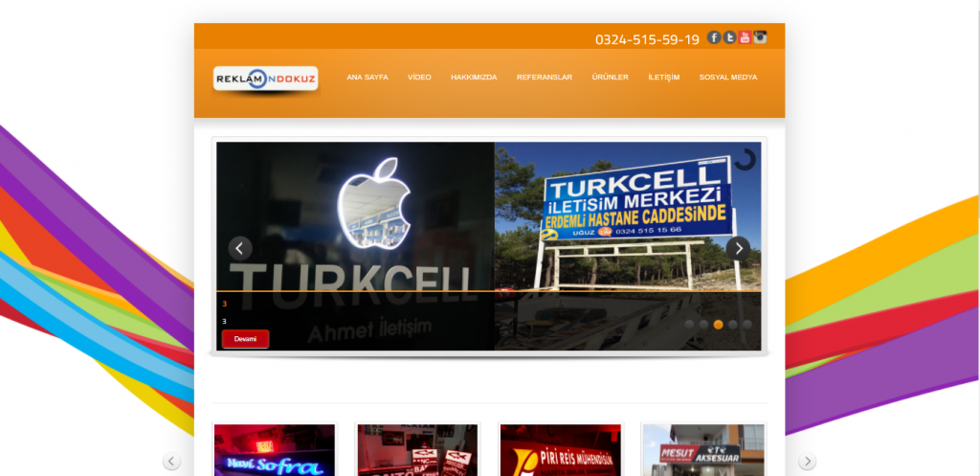The width and height of the screenshot is (980, 476).
Task: Open SOSYAL MEDYA menu item
Action: (x=728, y=78)
